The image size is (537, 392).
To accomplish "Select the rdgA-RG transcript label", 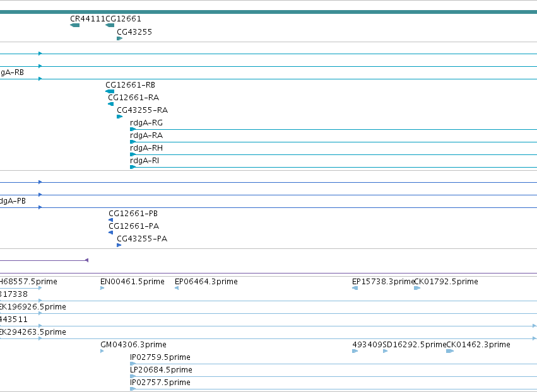I will click(146, 123).
